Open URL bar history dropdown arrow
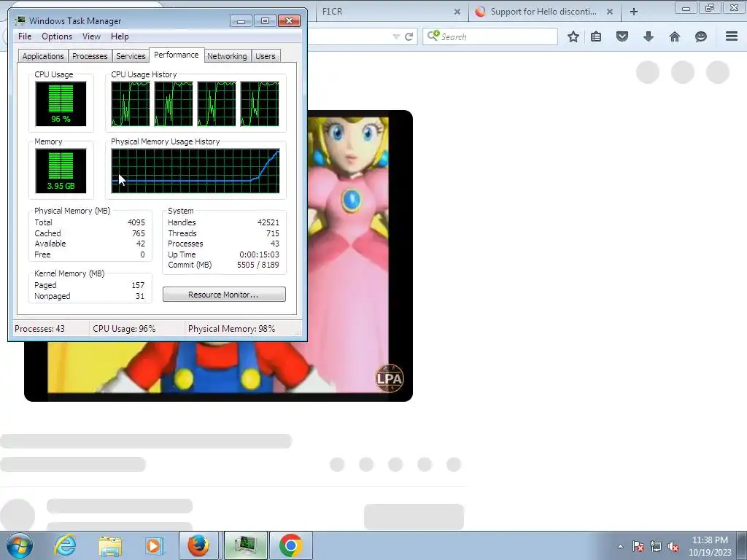This screenshot has width=747, height=560. (396, 36)
